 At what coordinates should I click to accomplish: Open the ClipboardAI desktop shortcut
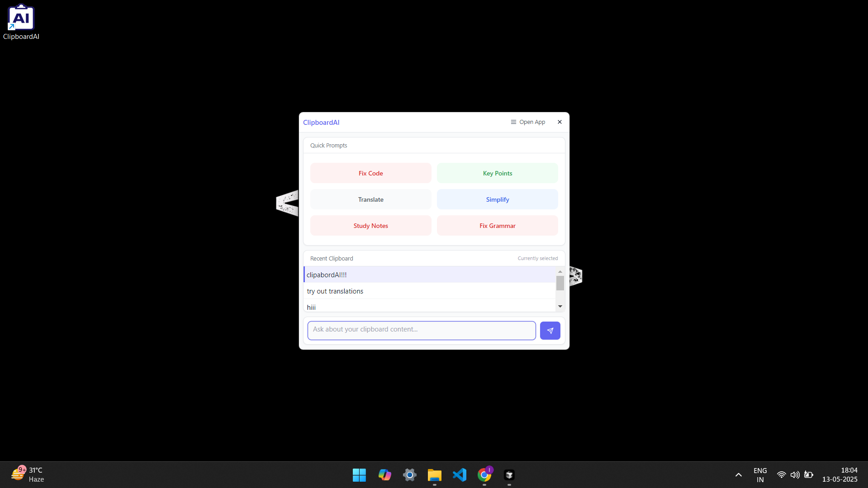[21, 22]
